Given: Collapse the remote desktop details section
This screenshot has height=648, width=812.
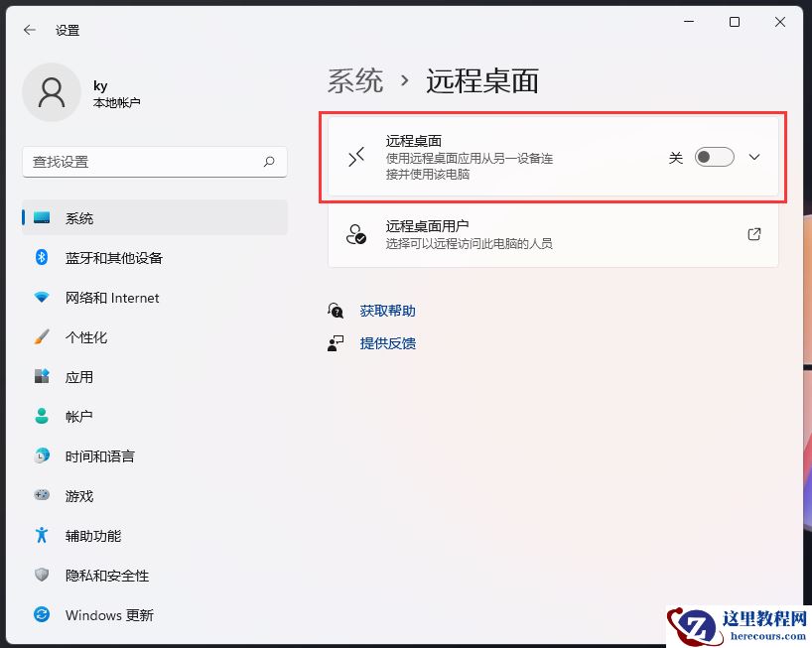Looking at the screenshot, I should [754, 157].
